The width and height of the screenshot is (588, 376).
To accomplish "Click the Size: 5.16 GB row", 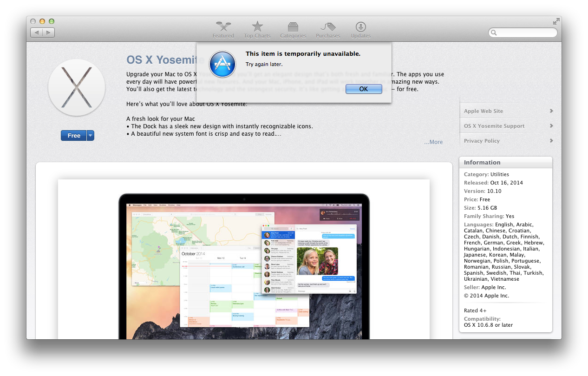I will 481,208.
